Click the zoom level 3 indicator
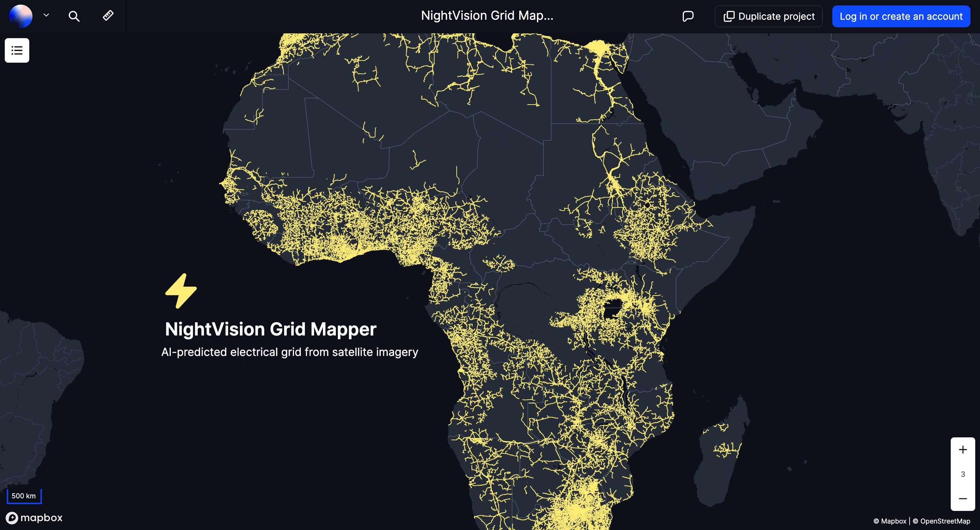This screenshot has width=980, height=530. click(x=963, y=474)
